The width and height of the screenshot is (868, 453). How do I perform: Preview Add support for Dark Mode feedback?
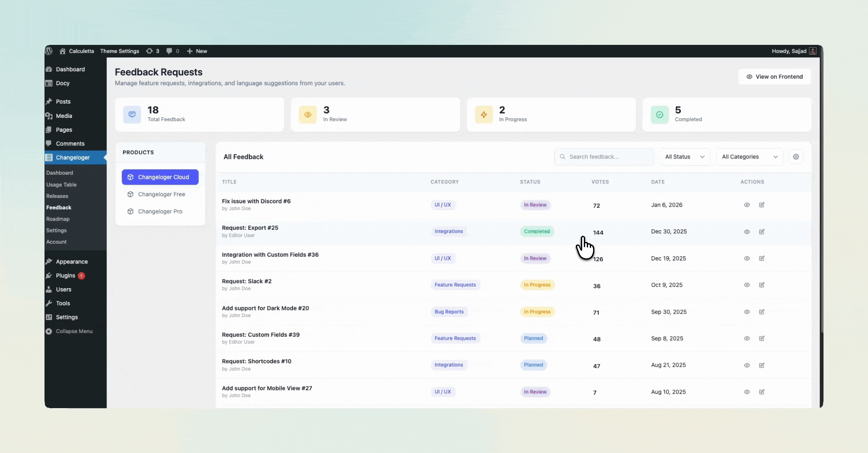click(x=747, y=312)
